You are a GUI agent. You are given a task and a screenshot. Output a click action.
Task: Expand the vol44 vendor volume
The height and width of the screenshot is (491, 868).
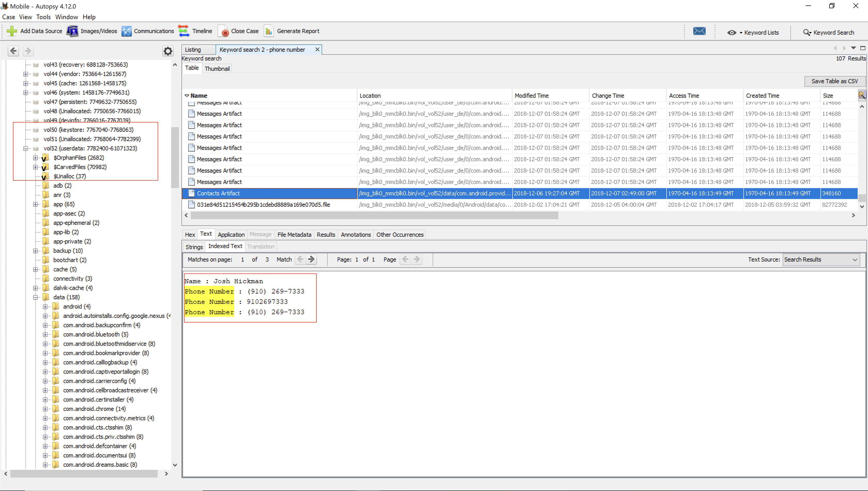[x=26, y=74]
